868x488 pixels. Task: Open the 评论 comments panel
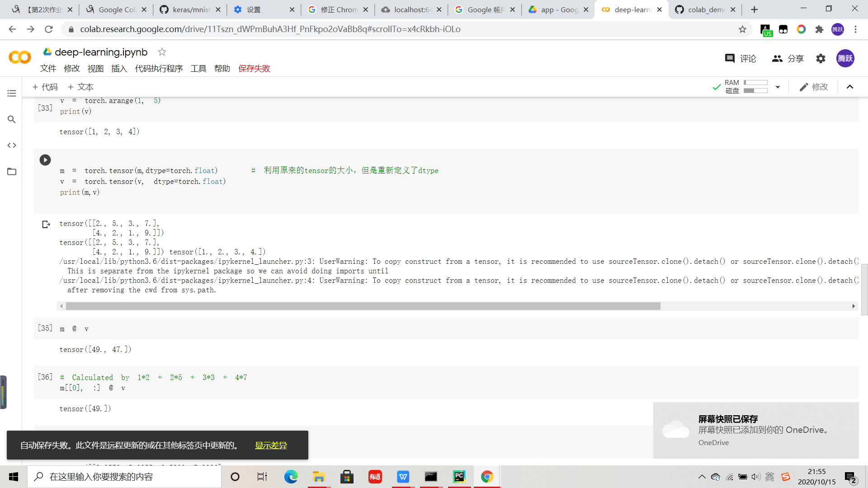coord(741,58)
